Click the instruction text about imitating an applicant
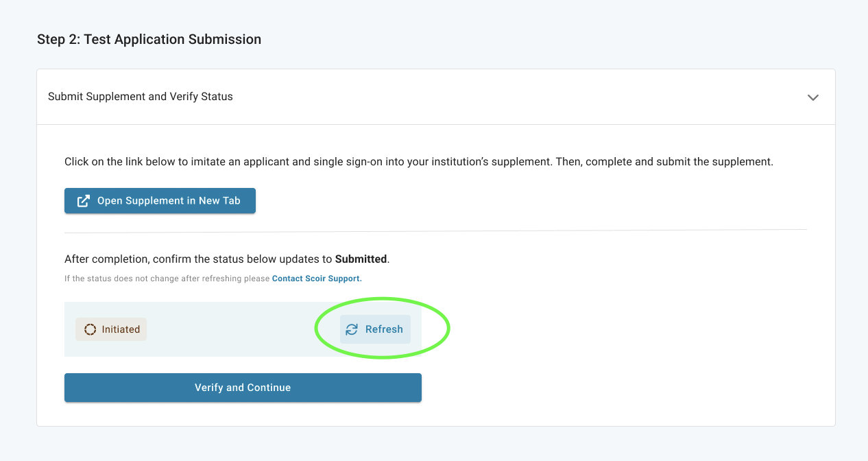Screen dimensions: 868x461 click(419, 162)
